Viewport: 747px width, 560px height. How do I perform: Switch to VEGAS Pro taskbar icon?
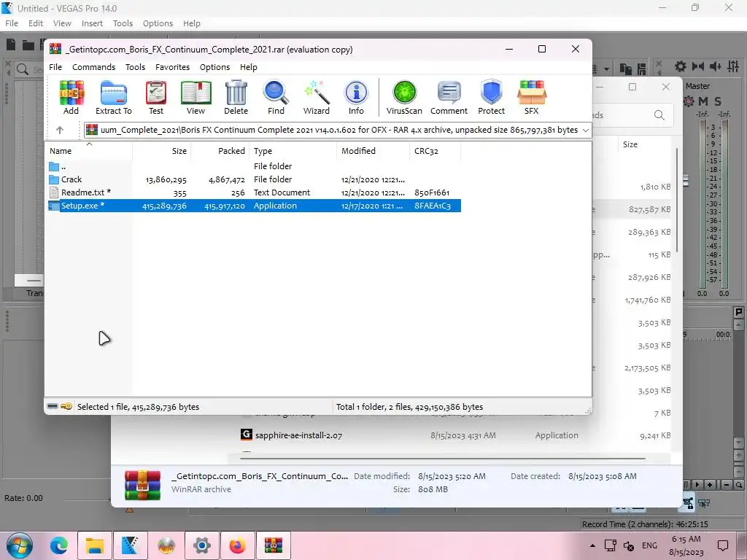(x=130, y=545)
